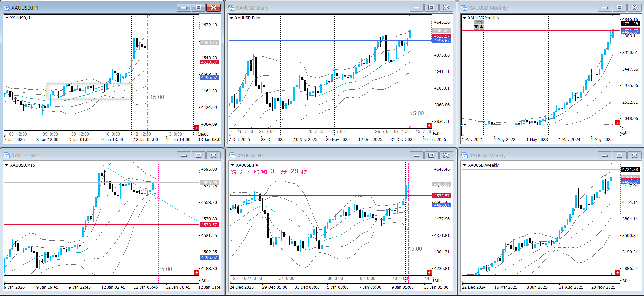Open the dropdown arrow next to XAUUSD,Daily label
The image size is (644, 296).
[232, 18]
